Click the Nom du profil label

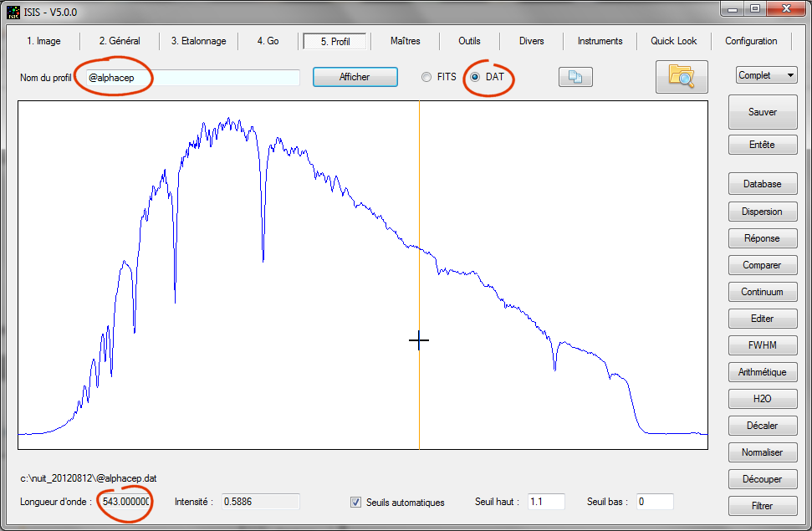pyautogui.click(x=45, y=78)
